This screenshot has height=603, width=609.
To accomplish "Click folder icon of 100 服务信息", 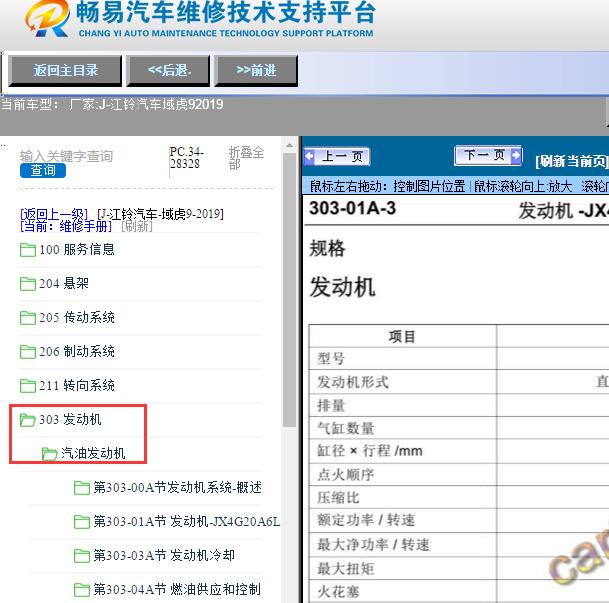I will pos(28,250).
